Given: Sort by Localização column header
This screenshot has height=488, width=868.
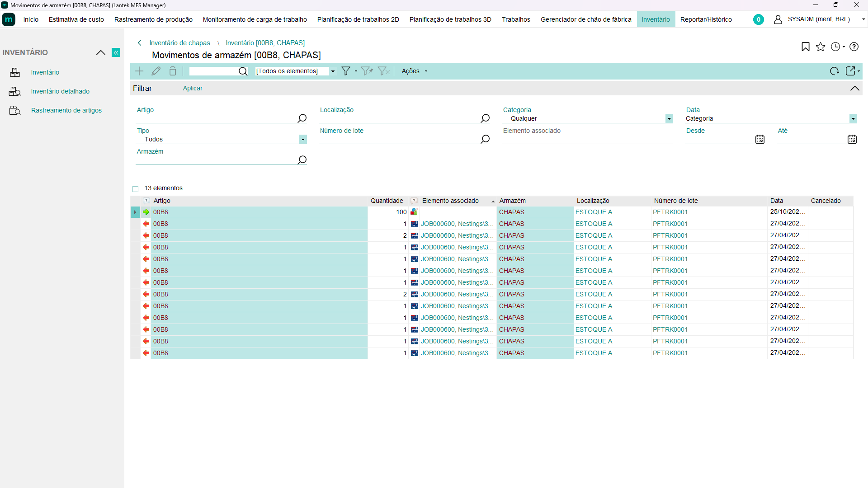Looking at the screenshot, I should 593,201.
